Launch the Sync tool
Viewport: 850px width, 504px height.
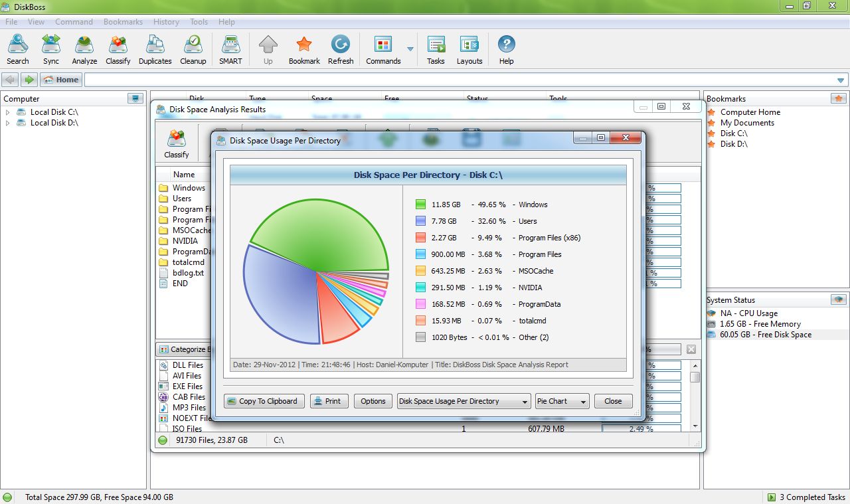51,50
